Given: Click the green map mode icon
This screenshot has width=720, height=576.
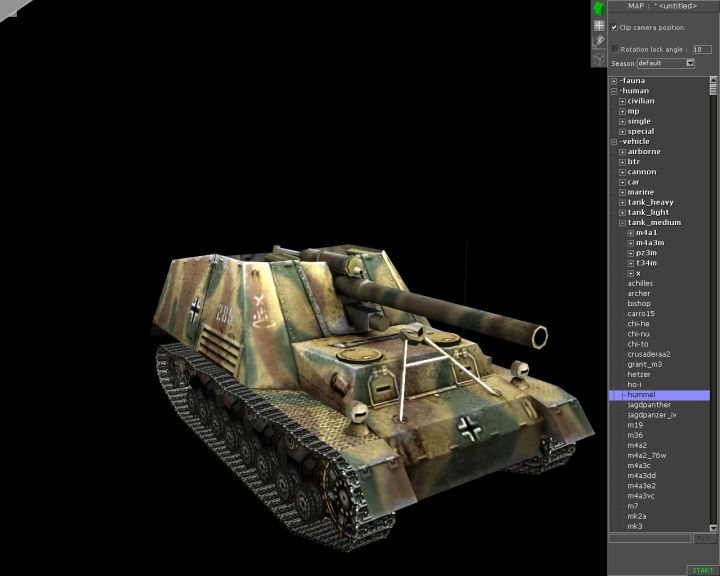Looking at the screenshot, I should [x=598, y=9].
